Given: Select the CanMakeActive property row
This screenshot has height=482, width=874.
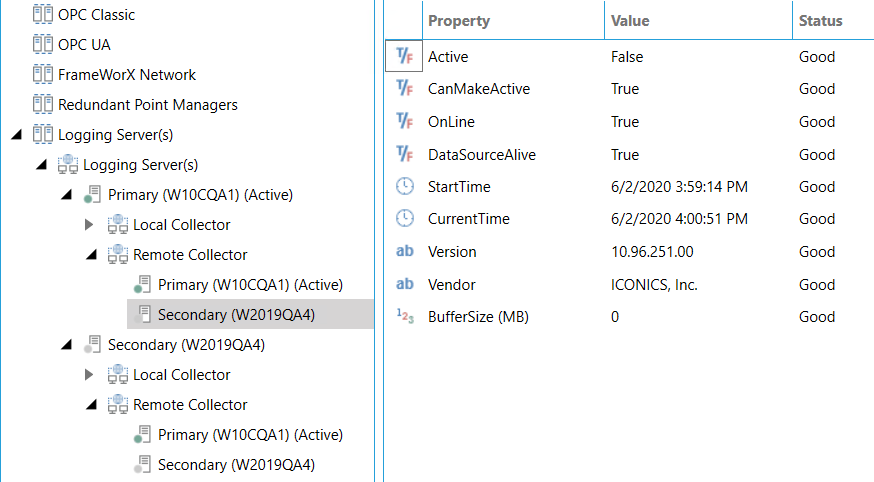Looking at the screenshot, I should click(x=479, y=89).
